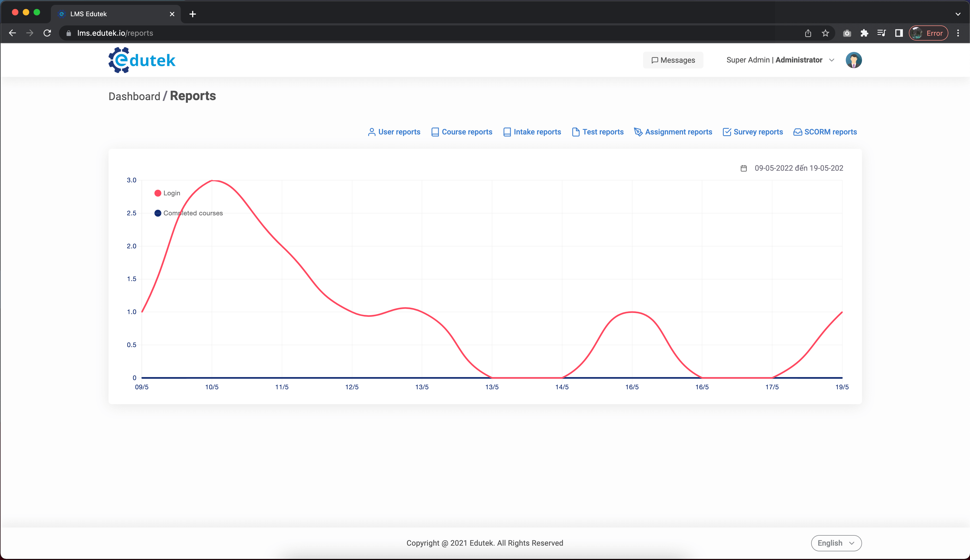
Task: Open a new browser tab
Action: pyautogui.click(x=193, y=14)
